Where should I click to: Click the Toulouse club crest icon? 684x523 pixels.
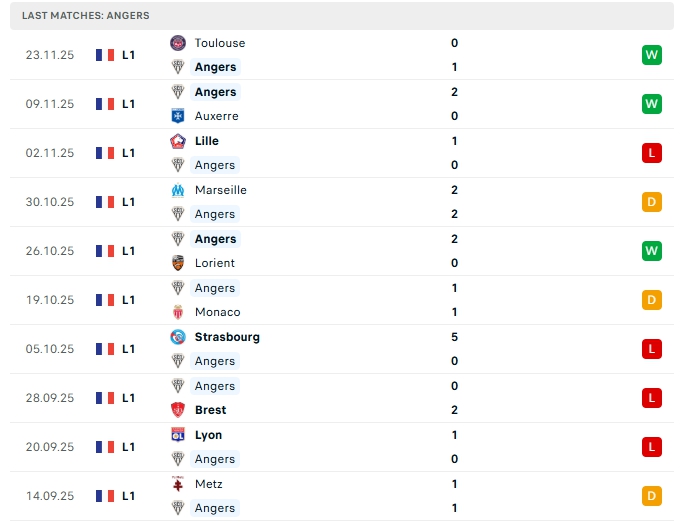178,43
